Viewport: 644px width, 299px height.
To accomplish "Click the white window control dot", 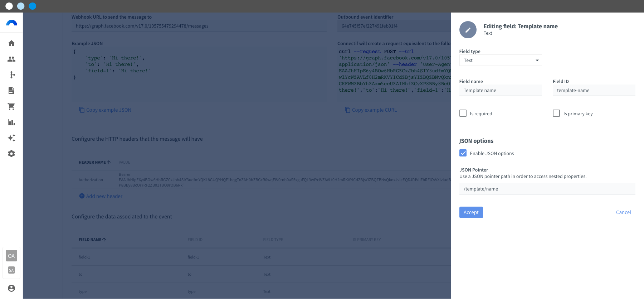I will pos(9,6).
